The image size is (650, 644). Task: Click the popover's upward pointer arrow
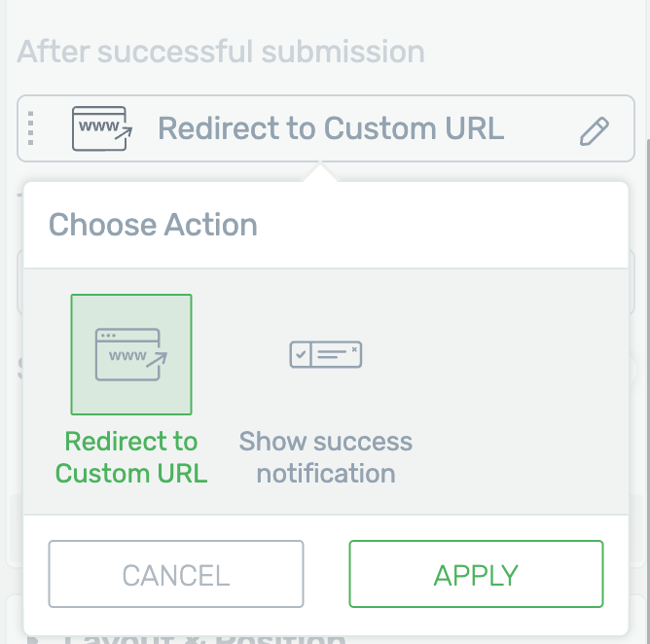(320, 172)
